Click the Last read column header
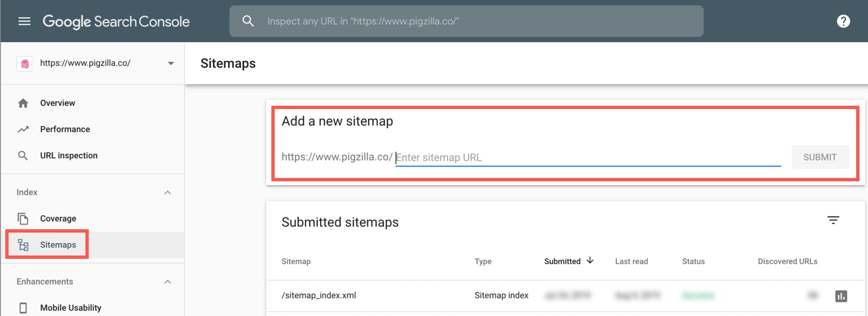 [631, 261]
